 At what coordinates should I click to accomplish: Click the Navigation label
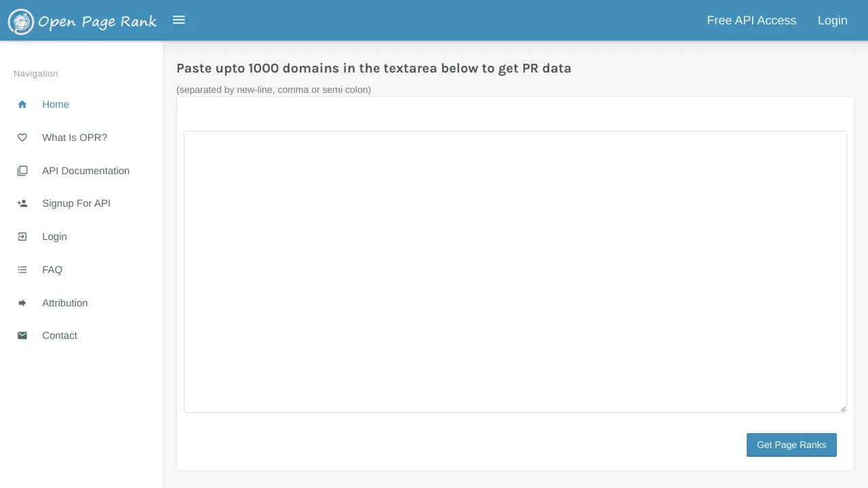coord(36,74)
